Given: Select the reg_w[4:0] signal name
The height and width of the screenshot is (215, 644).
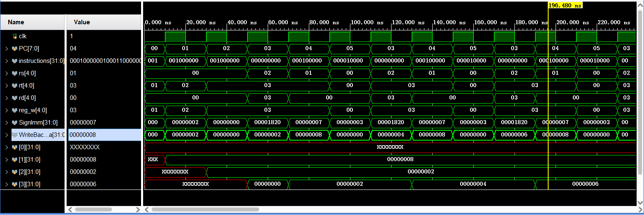Looking at the screenshot, I should coord(33,110).
